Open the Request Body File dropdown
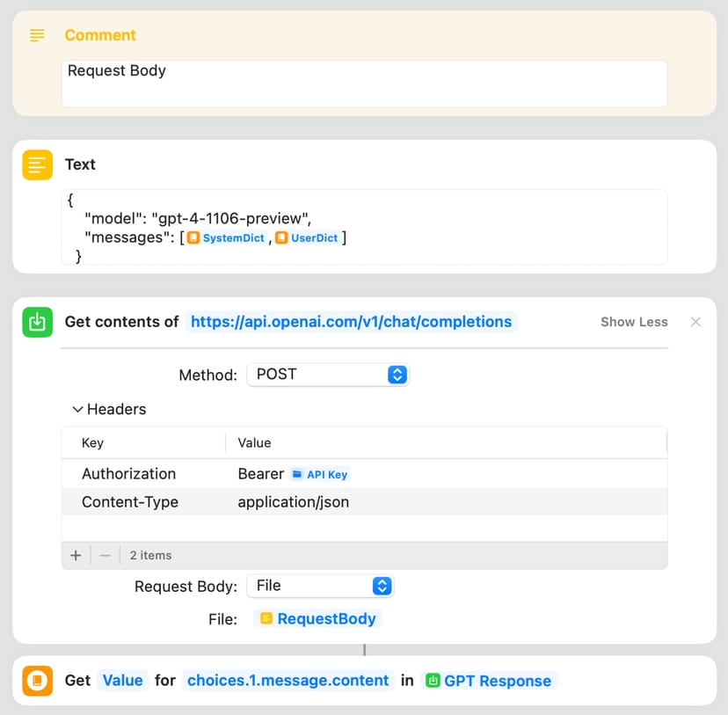The image size is (728, 715). (319, 586)
